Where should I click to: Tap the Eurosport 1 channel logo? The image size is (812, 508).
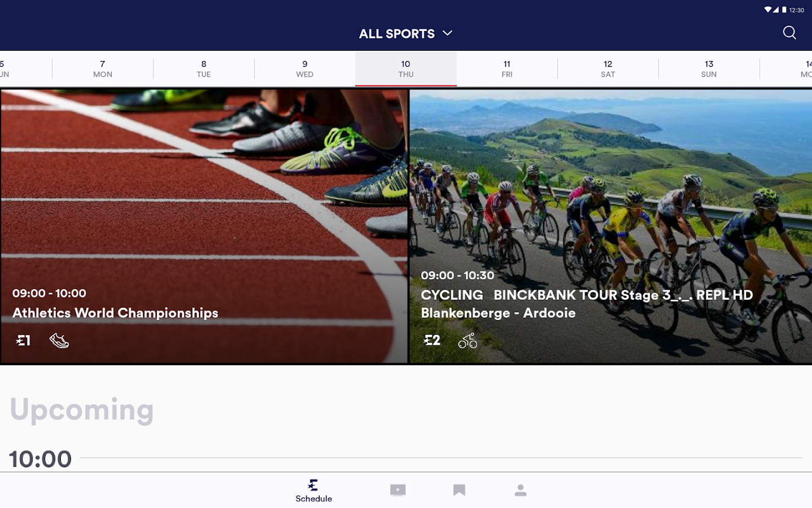click(x=23, y=340)
